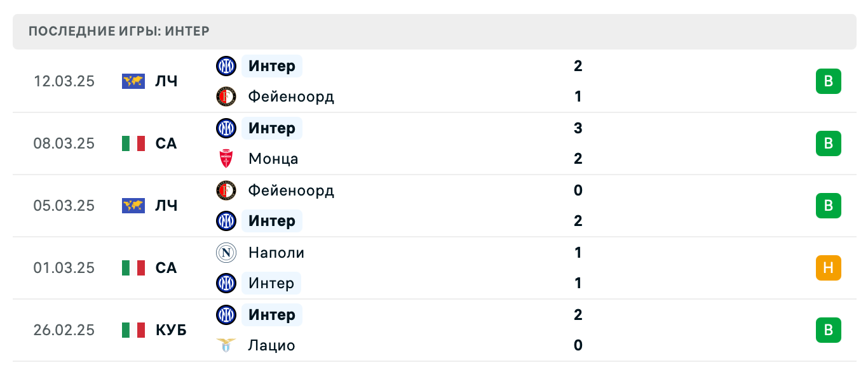The width and height of the screenshot is (868, 372).
Task: Click the score 3 on the Monza match row
Action: (x=578, y=128)
